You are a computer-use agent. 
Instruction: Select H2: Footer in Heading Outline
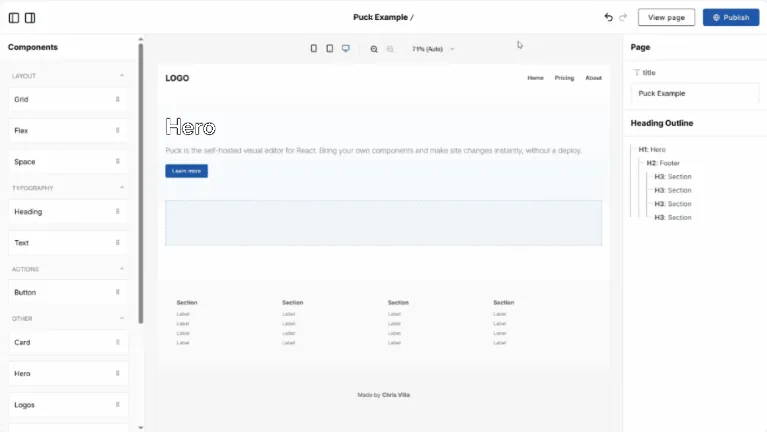[662, 163]
